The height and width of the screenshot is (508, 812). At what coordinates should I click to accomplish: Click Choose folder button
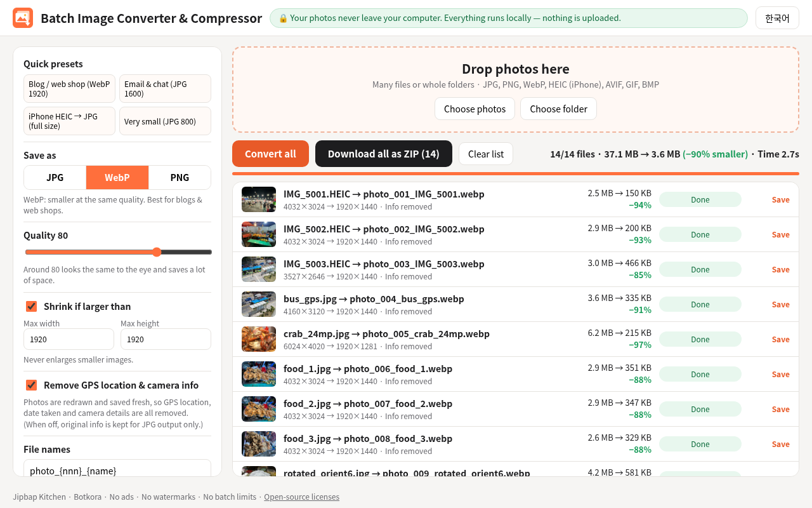click(558, 109)
